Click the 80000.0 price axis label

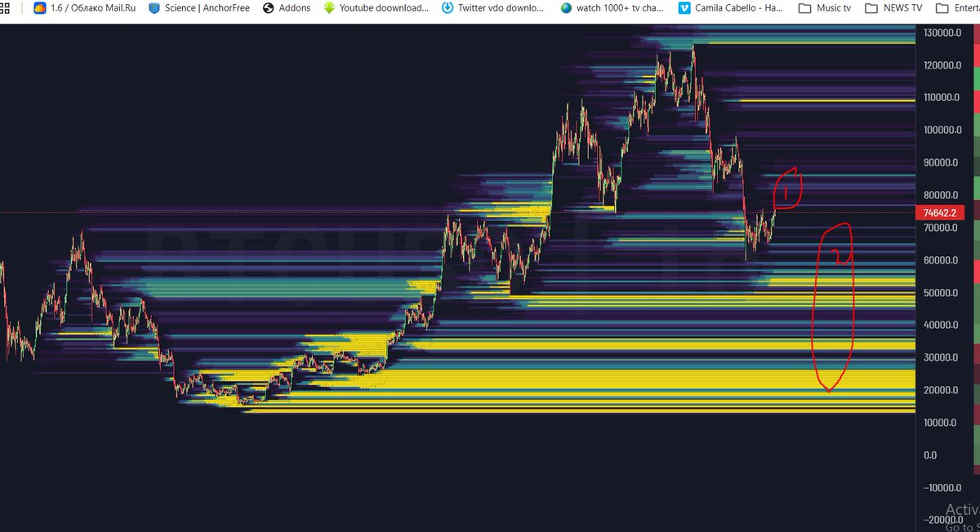tap(942, 195)
